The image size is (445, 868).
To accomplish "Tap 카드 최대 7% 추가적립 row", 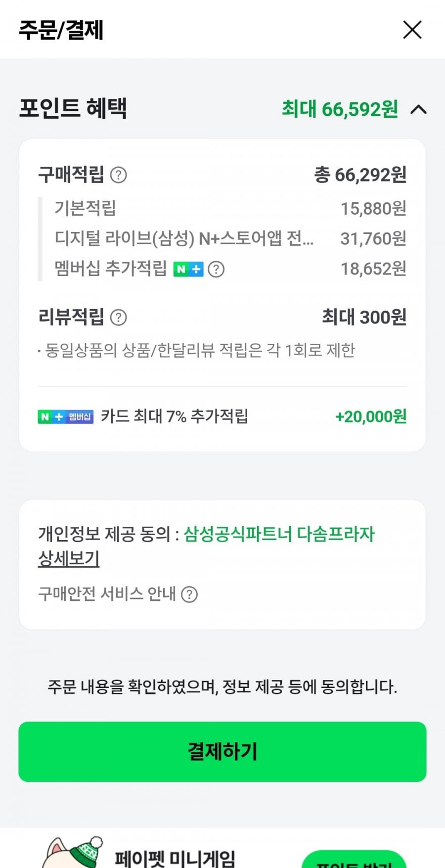I will [174, 416].
